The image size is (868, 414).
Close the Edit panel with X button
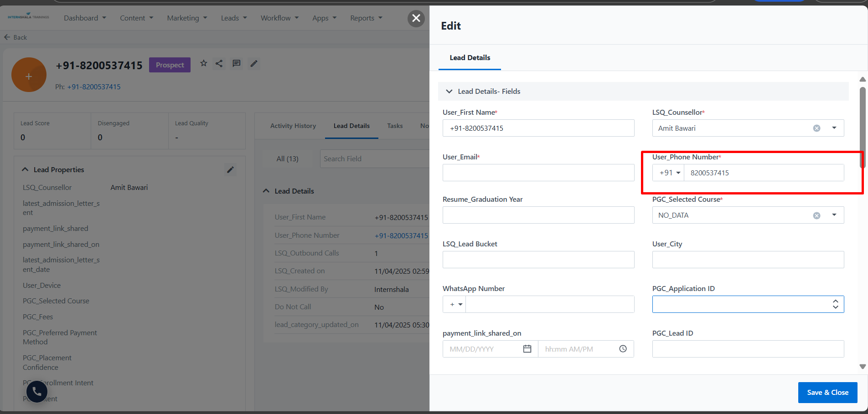(416, 18)
